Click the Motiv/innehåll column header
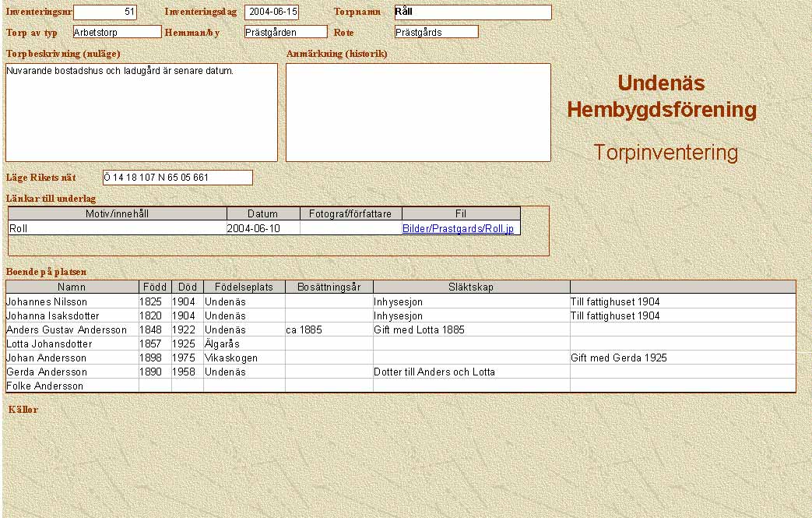The image size is (812, 518). tap(118, 213)
